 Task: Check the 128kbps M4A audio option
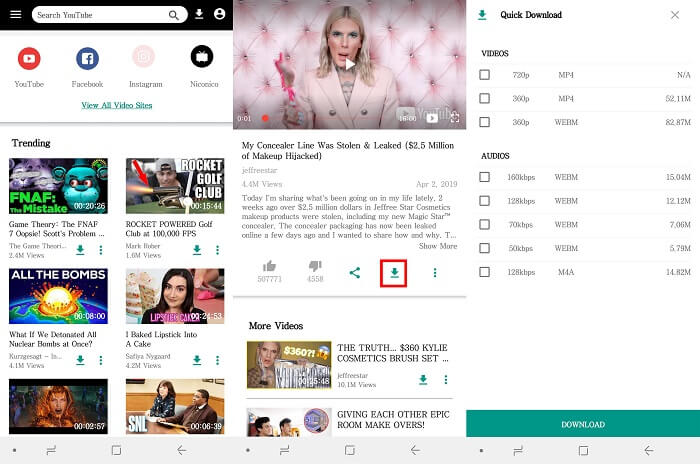pyautogui.click(x=484, y=272)
